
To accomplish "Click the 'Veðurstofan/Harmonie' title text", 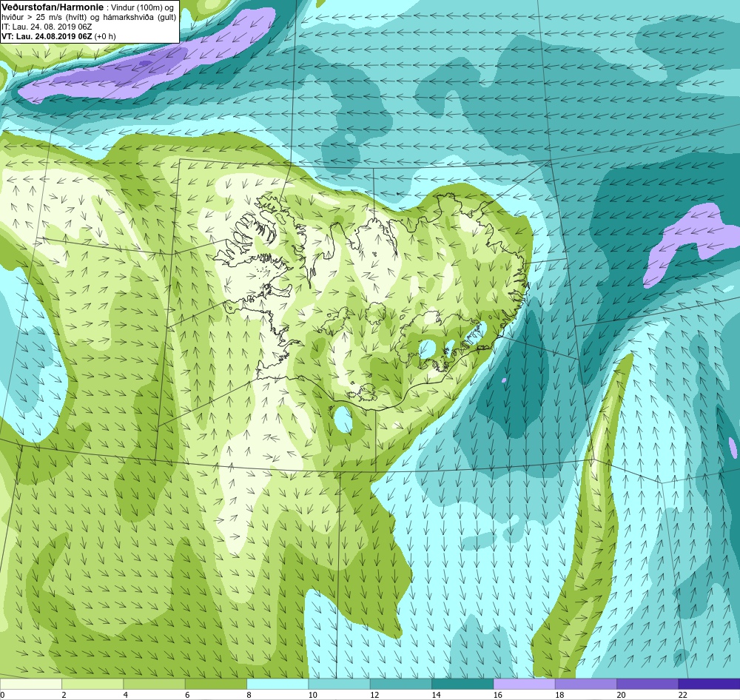I will (x=53, y=7).
